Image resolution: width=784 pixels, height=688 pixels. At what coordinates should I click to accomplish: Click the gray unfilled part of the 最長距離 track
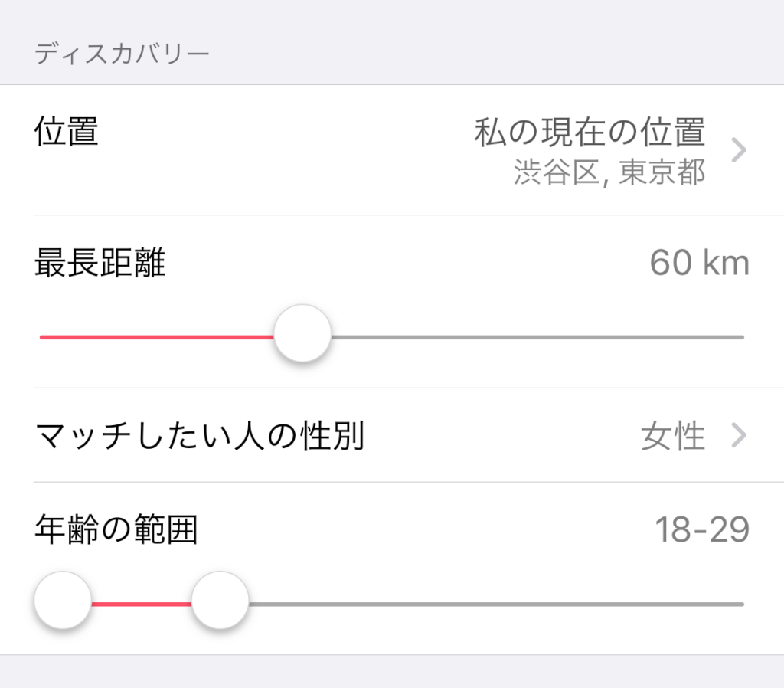(536, 336)
